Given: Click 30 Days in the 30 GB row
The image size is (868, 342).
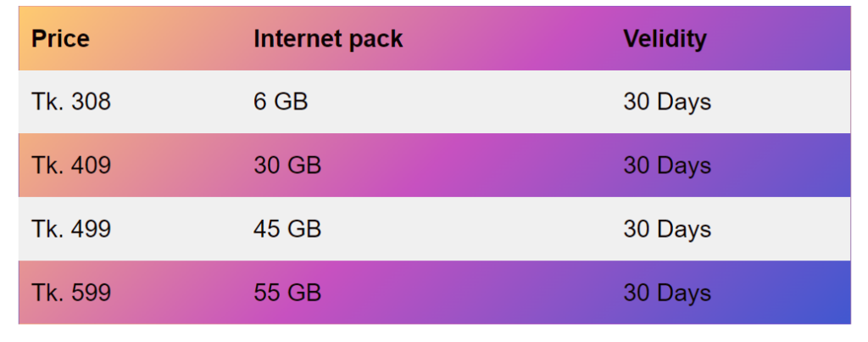Looking at the screenshot, I should pos(667,165).
